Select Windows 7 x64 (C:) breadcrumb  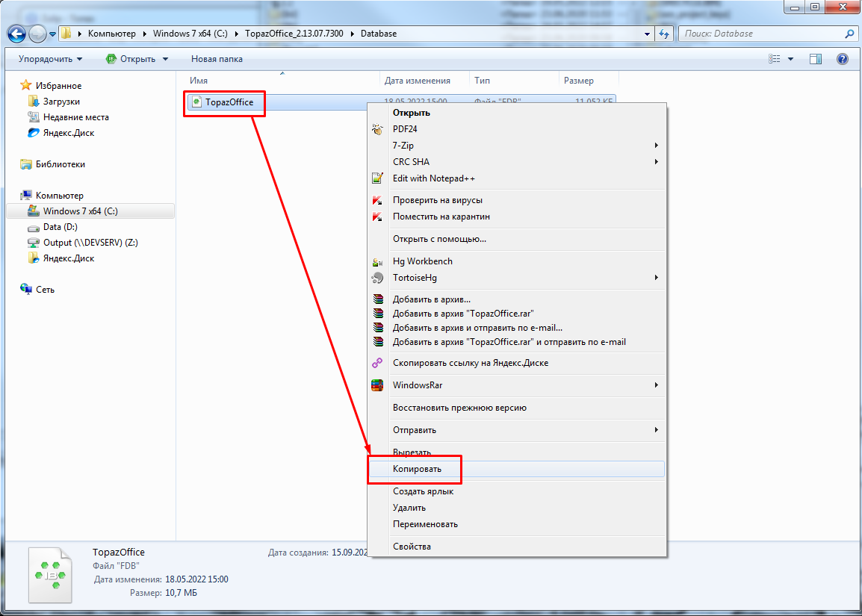190,34
